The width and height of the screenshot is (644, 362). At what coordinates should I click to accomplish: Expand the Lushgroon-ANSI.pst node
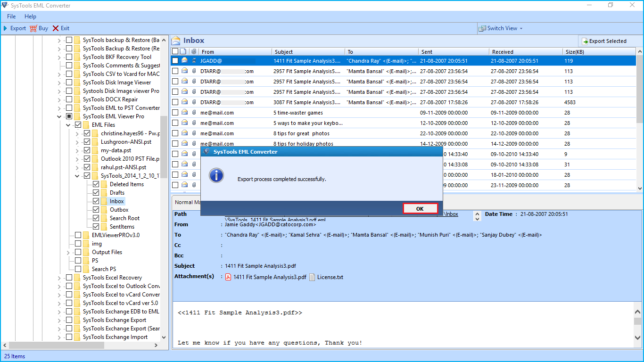tap(77, 142)
